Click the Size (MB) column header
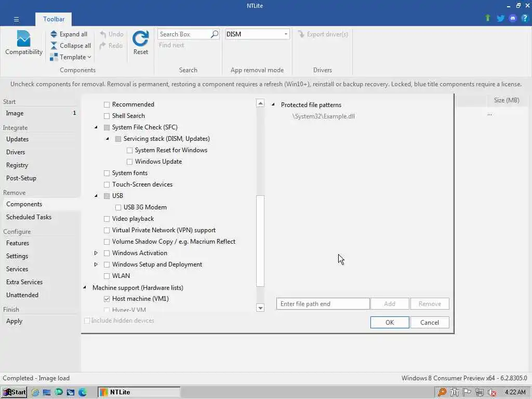 [x=507, y=100]
